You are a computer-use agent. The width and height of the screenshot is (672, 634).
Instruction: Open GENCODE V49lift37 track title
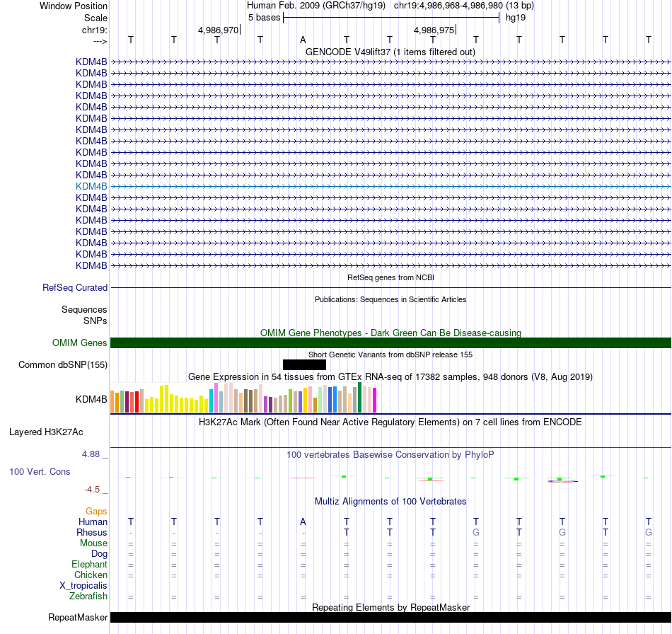click(x=390, y=52)
